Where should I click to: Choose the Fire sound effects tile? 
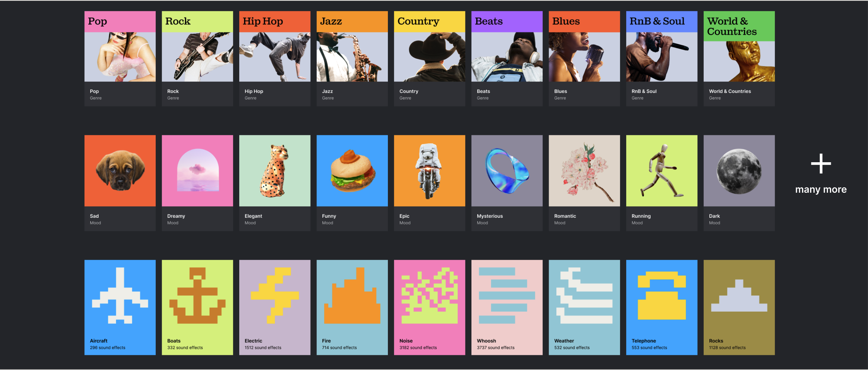pyautogui.click(x=352, y=307)
